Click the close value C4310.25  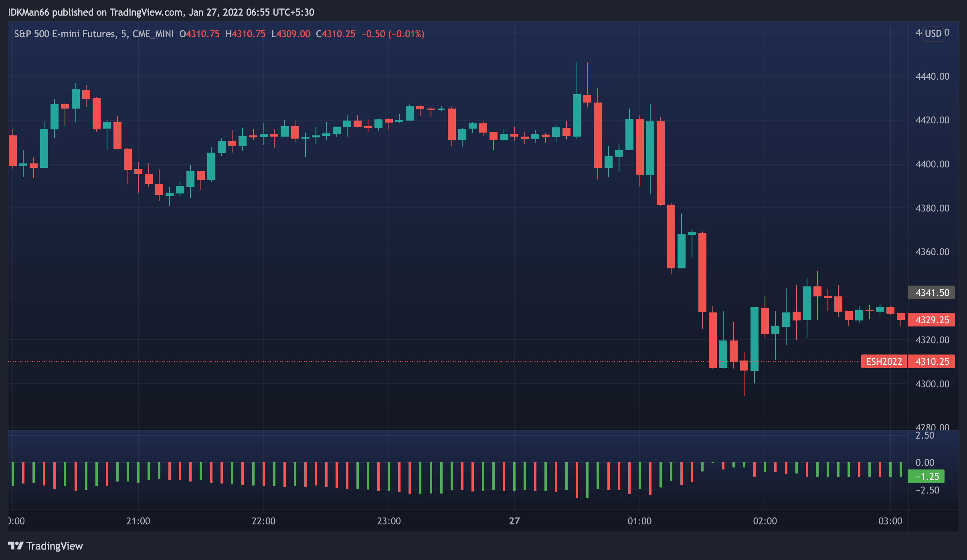(336, 34)
